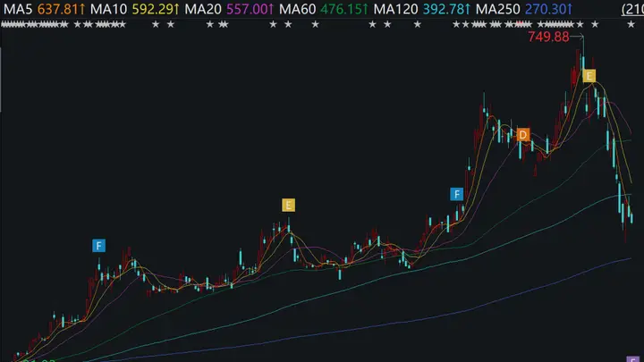The image size is (644, 362).
Task: Open the blue F marker just before the D marker
Action: pos(457,194)
